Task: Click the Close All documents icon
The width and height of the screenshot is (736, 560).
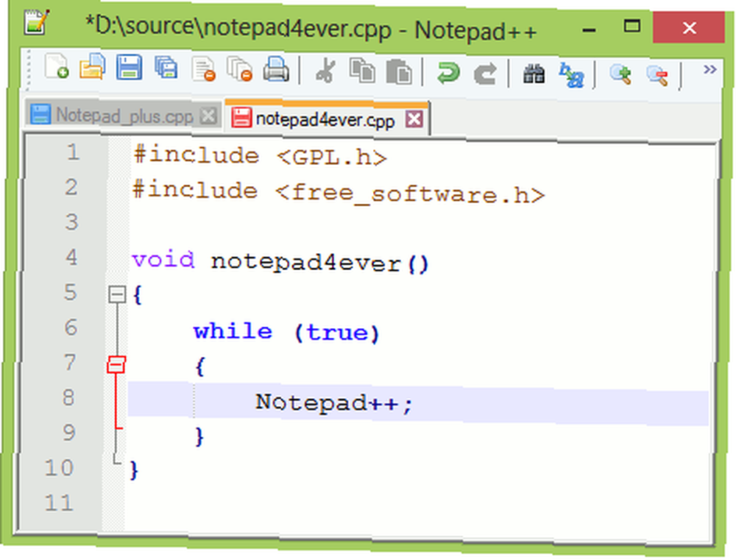Action: [x=240, y=70]
